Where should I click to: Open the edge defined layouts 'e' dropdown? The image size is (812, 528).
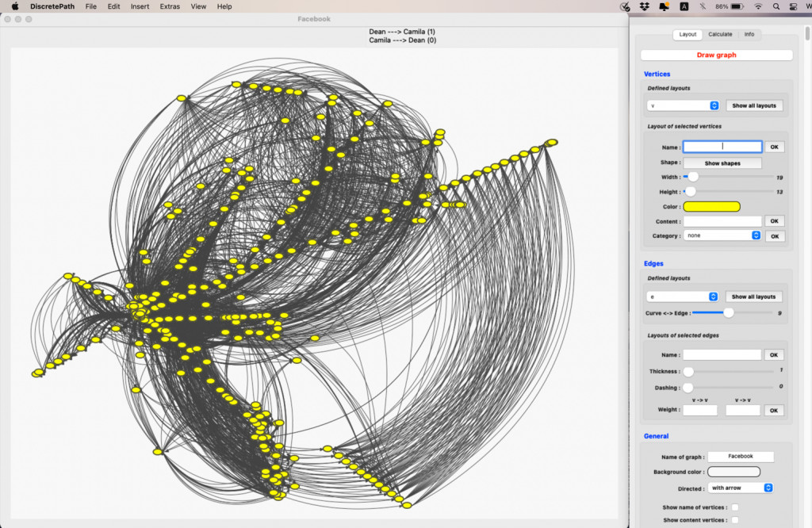pos(683,297)
